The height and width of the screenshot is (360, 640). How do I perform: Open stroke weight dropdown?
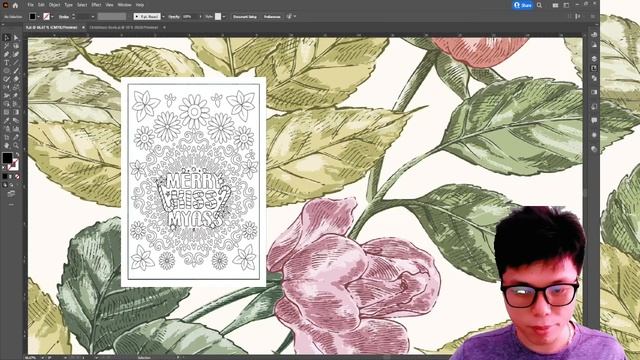pyautogui.click(x=93, y=17)
